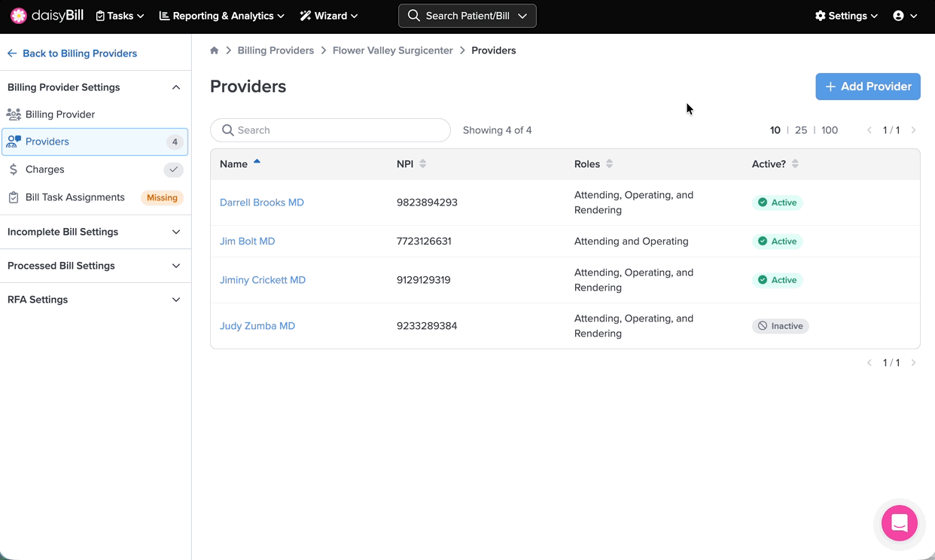The image size is (935, 560).
Task: Open the Search Patient/Bill dropdown
Action: [x=467, y=16]
